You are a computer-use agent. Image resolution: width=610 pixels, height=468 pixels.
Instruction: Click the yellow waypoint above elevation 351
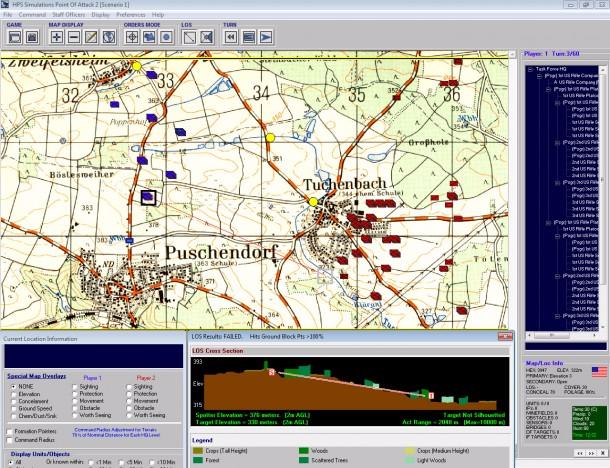coord(270,138)
